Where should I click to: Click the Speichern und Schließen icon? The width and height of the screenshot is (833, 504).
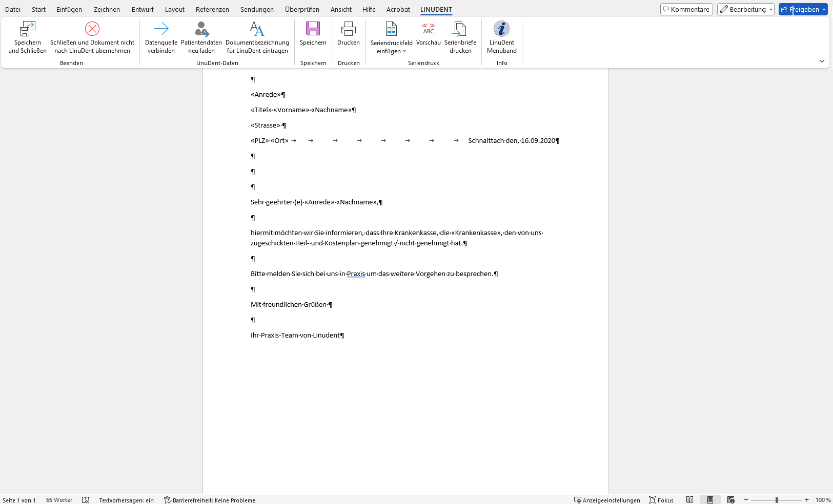pyautogui.click(x=28, y=29)
